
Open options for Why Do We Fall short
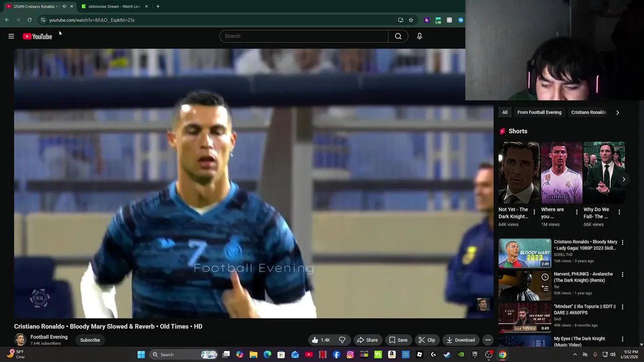pos(619,212)
